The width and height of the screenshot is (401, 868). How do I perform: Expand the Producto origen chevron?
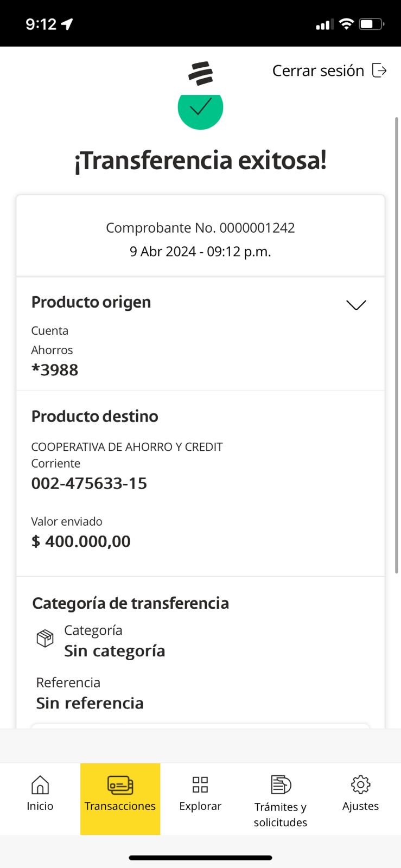coord(356,305)
